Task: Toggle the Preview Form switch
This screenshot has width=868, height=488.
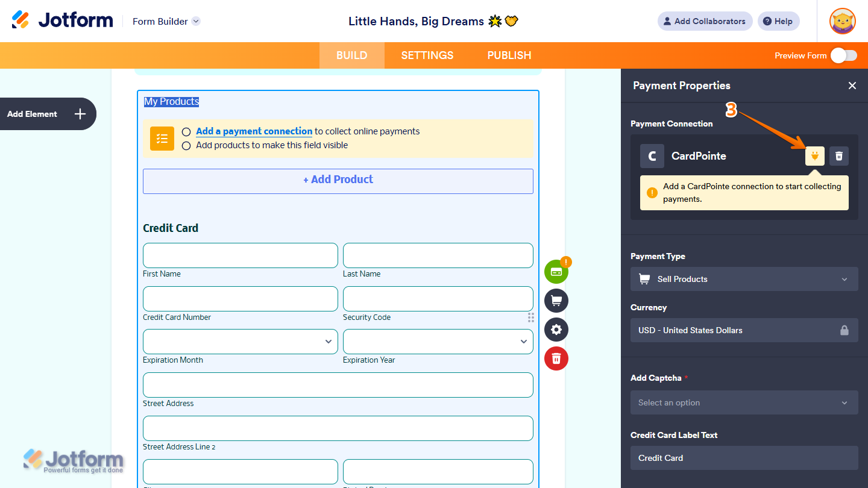Action: coord(843,55)
